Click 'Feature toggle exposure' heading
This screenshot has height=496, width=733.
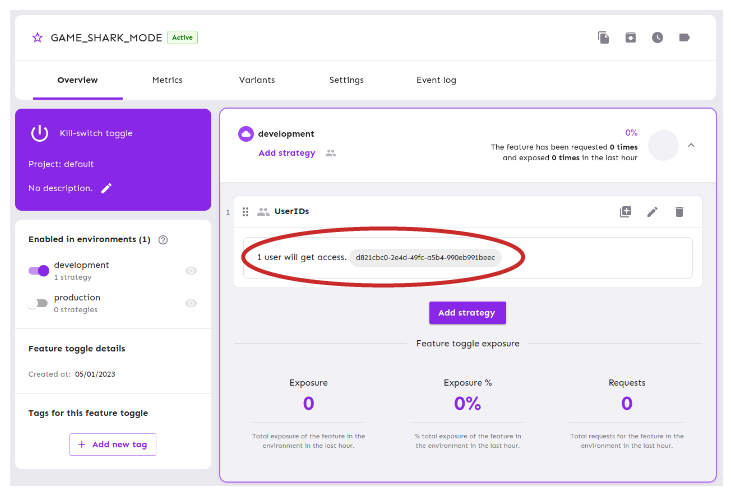point(468,344)
